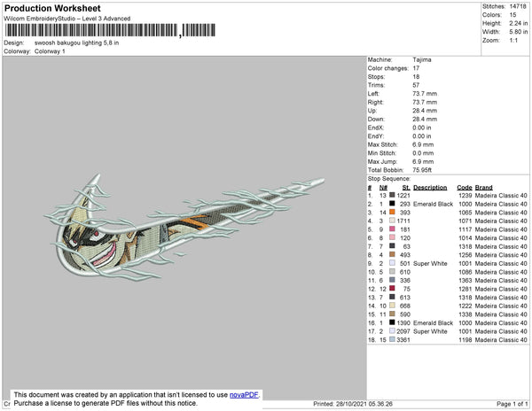532x411 pixels.
Task: Click stitch count 3361 in stop 18
Action: tap(403, 339)
